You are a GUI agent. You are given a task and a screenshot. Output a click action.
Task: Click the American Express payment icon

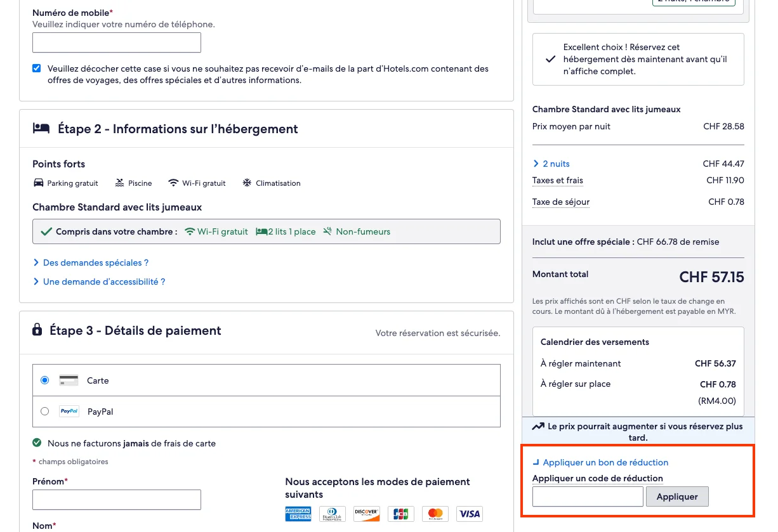[298, 514]
